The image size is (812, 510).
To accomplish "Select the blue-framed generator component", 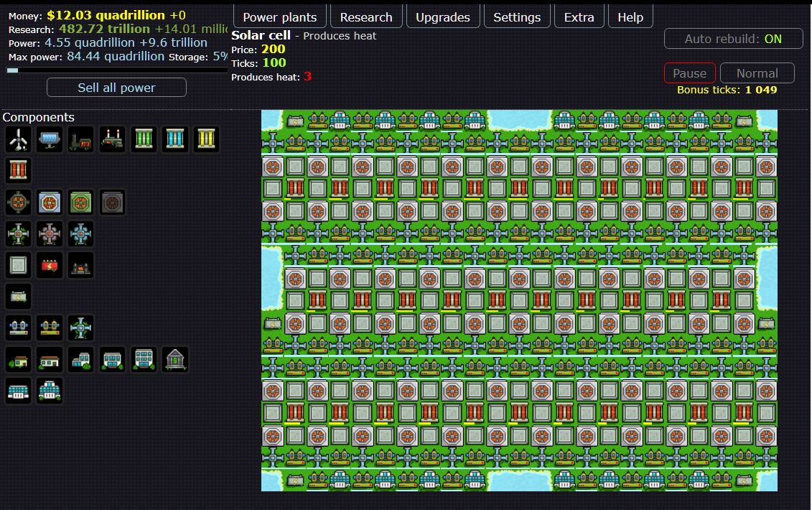I will click(50, 202).
